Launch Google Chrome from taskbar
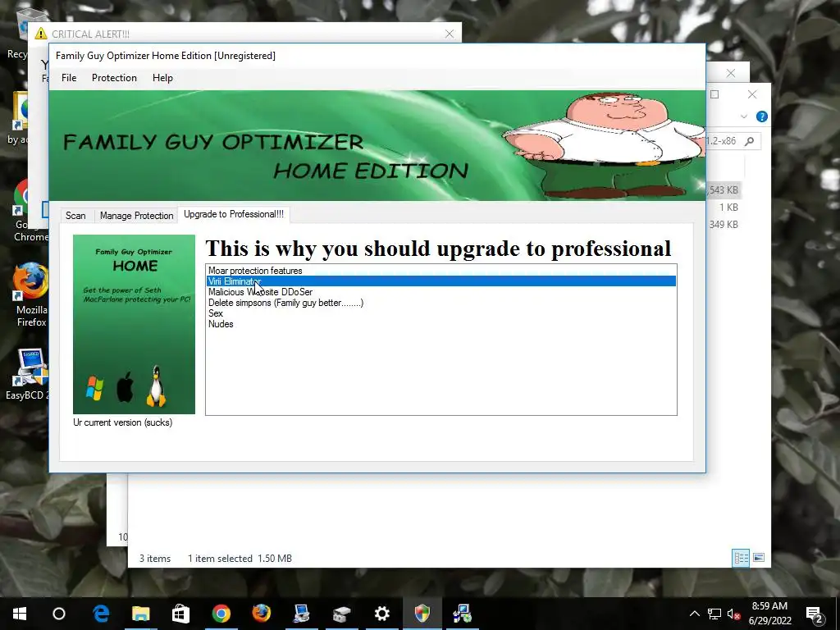This screenshot has width=840, height=630. 221,614
